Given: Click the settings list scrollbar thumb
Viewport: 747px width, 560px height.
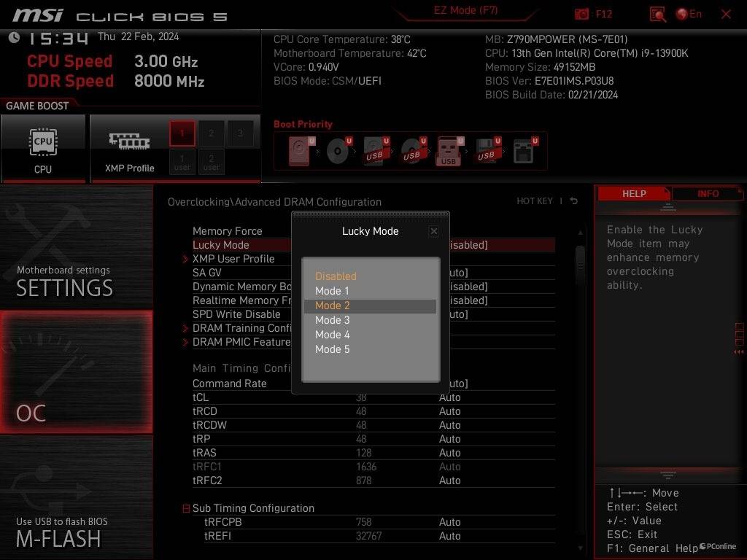Looking at the screenshot, I should (x=580, y=265).
